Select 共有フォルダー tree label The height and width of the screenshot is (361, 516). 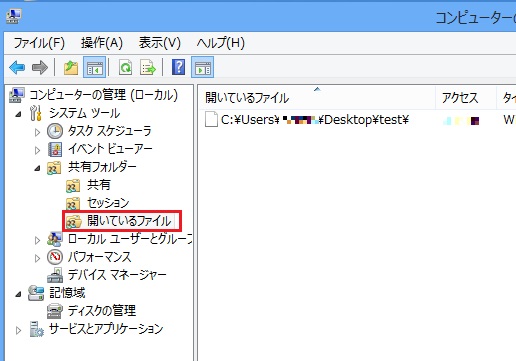pyautogui.click(x=102, y=167)
